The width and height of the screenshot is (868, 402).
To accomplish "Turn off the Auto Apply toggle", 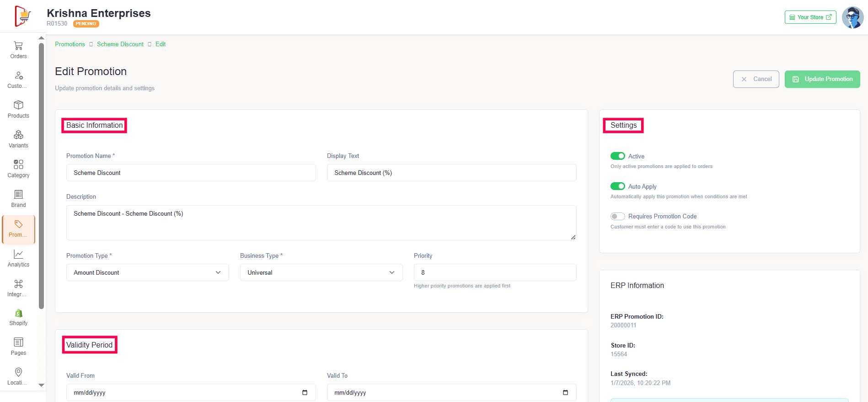I will [x=617, y=186].
